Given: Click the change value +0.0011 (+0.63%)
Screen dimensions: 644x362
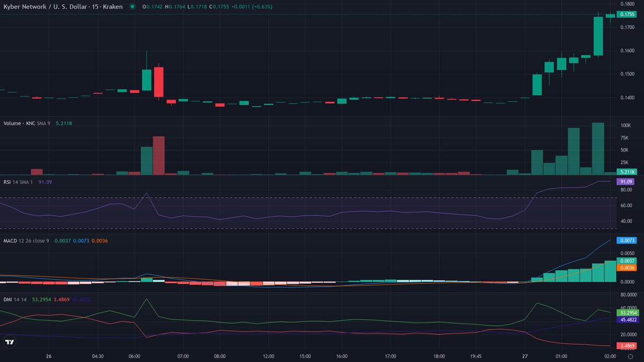Looking at the screenshot, I should pos(251,6).
